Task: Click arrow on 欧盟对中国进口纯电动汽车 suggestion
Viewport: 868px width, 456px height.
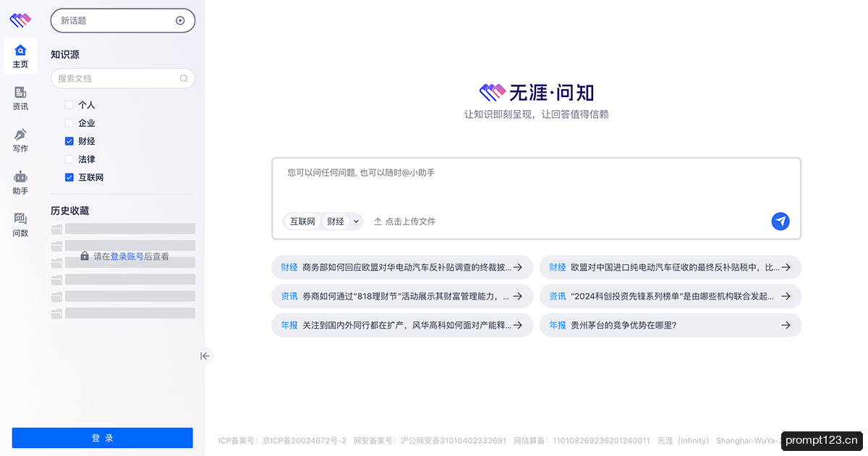Action: pyautogui.click(x=786, y=267)
